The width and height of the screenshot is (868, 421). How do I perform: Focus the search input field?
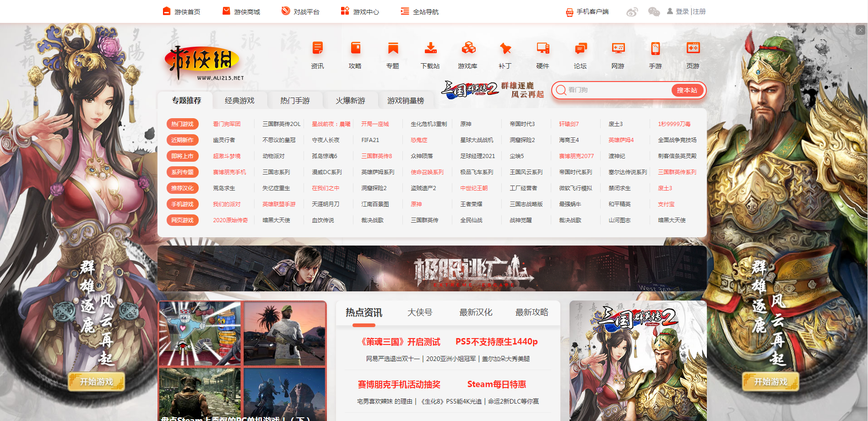click(x=618, y=90)
